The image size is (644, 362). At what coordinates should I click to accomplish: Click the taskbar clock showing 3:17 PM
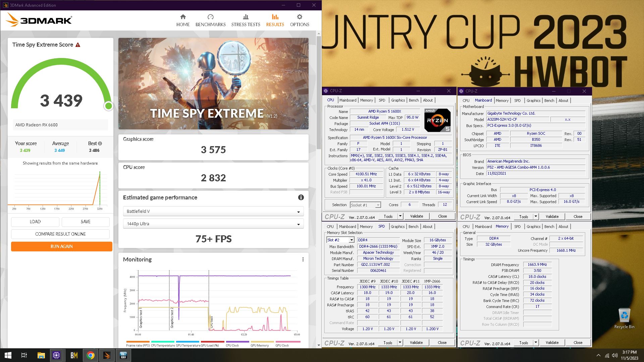tap(629, 355)
